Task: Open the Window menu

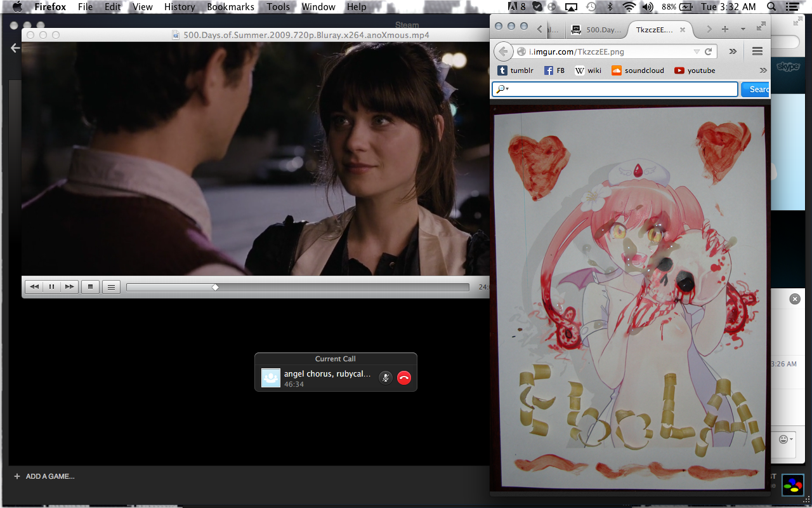Action: pyautogui.click(x=318, y=7)
